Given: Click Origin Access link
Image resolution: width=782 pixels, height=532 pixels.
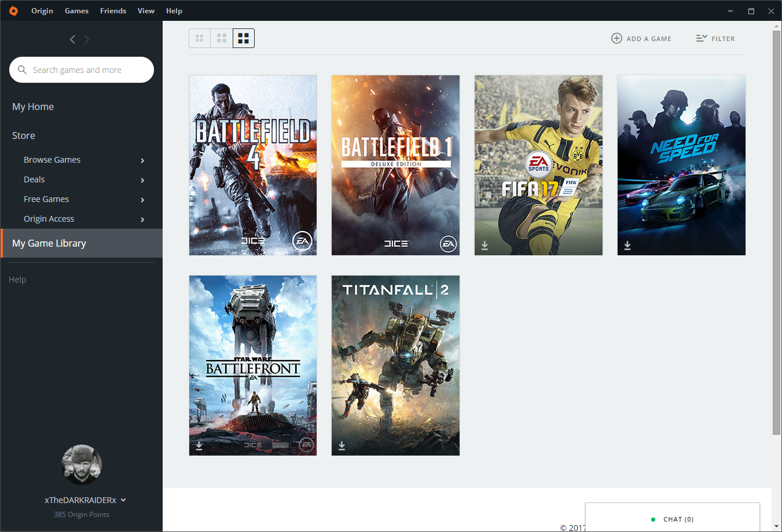Looking at the screenshot, I should tap(49, 219).
